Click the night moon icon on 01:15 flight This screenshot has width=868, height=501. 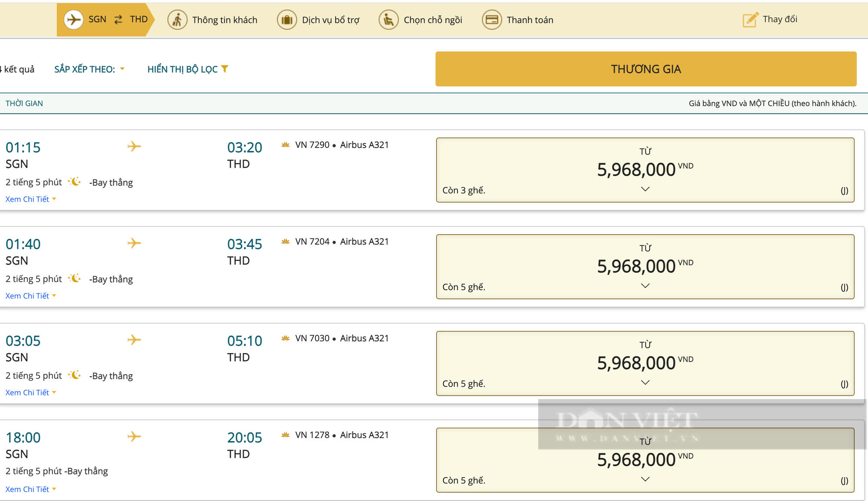point(75,182)
